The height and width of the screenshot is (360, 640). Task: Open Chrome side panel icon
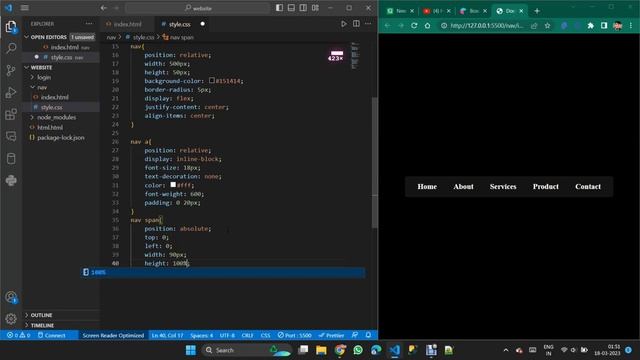pyautogui.click(x=604, y=25)
